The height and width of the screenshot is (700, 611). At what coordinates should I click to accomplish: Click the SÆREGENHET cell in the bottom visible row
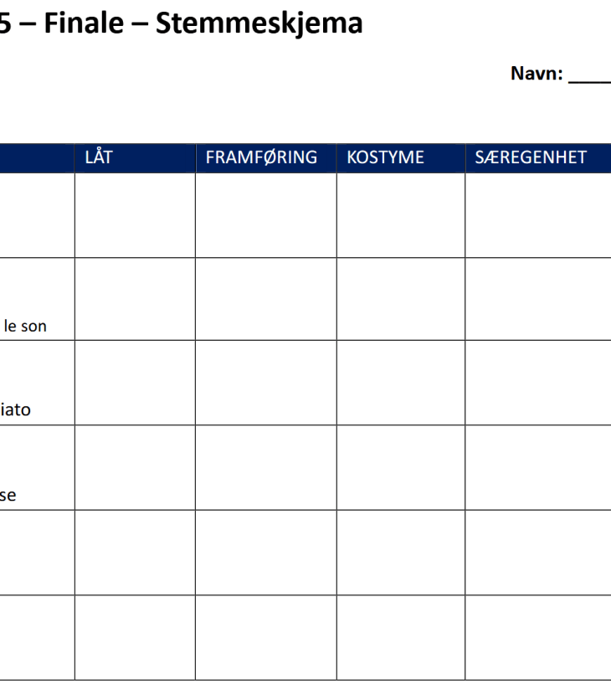pyautogui.click(x=537, y=637)
